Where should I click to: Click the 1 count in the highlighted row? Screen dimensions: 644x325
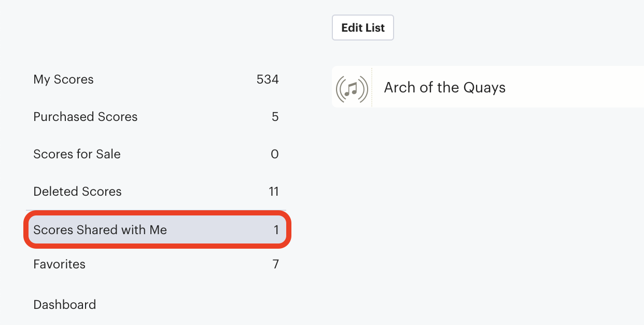(276, 230)
